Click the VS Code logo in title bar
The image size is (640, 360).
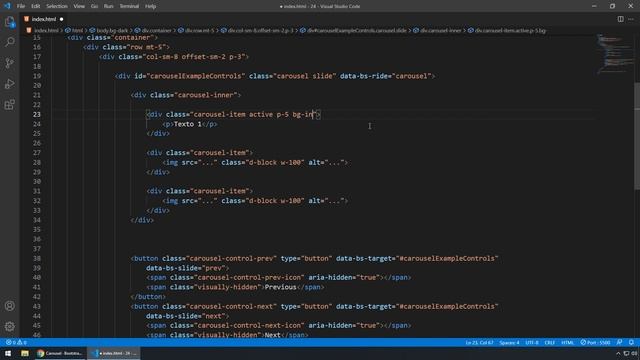(7, 6)
